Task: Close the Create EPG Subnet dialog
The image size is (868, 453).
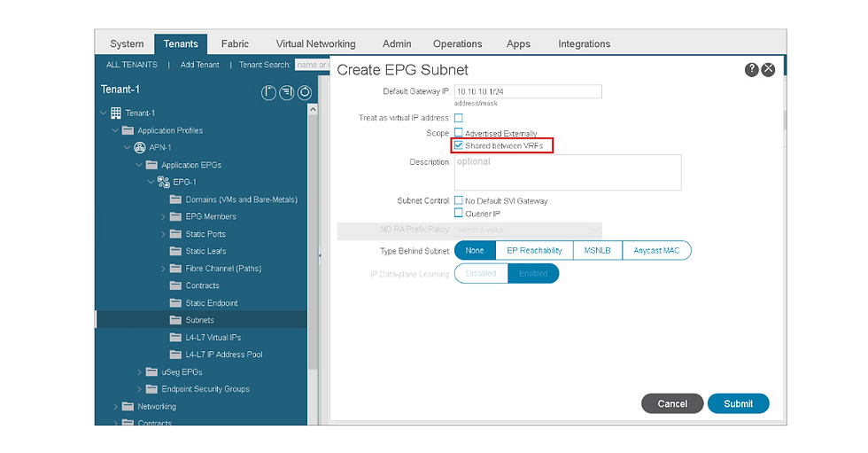Action: (768, 70)
